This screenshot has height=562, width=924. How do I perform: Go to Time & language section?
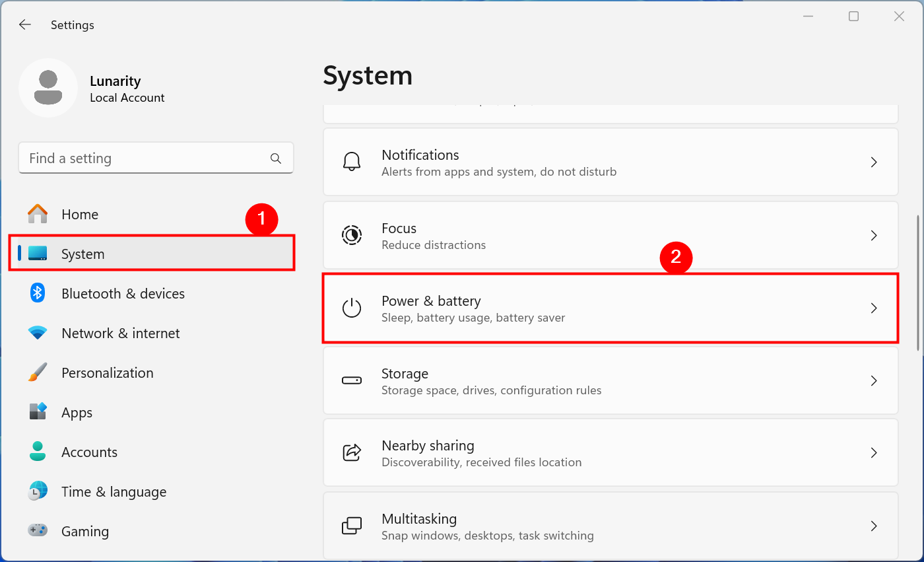coord(114,492)
